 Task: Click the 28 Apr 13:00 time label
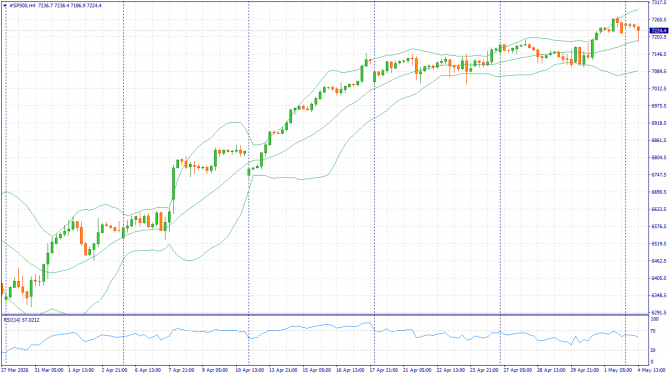point(551,370)
